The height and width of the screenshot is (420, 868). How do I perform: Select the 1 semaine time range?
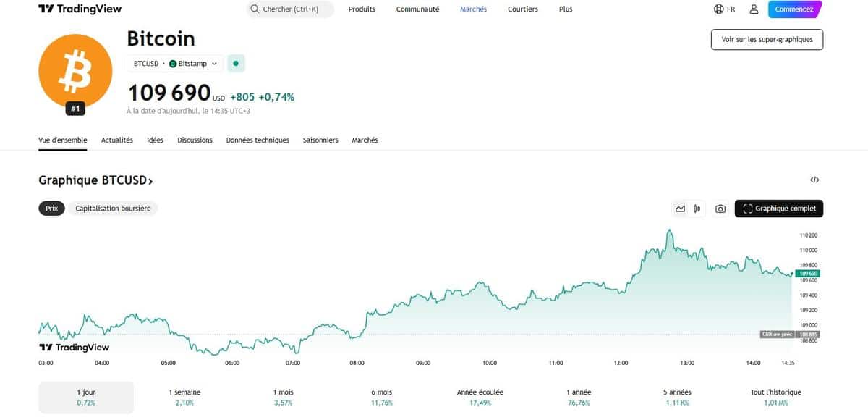pyautogui.click(x=184, y=397)
